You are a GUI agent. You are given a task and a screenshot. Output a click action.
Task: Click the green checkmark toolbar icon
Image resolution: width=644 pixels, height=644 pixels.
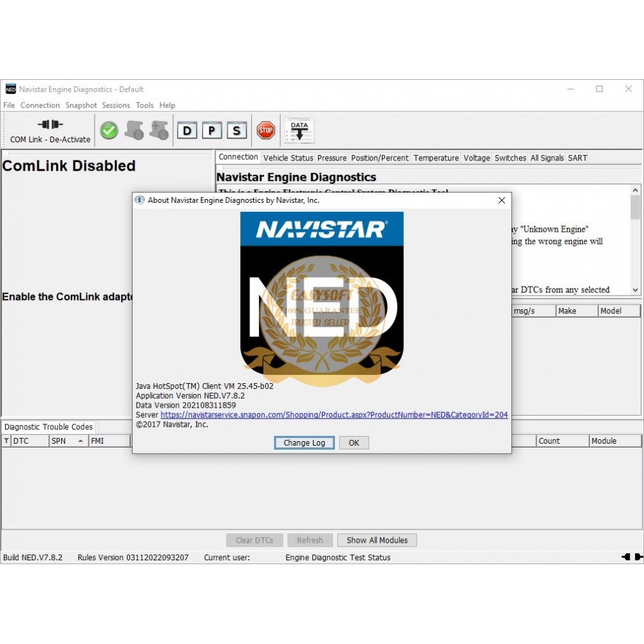109,131
